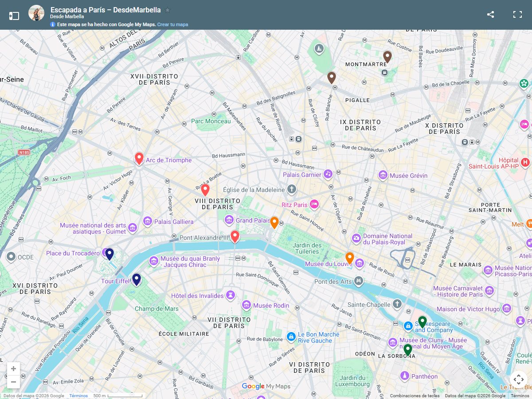Select the red pin near Rue La Boétie
This screenshot has height=399, width=532.
click(205, 190)
